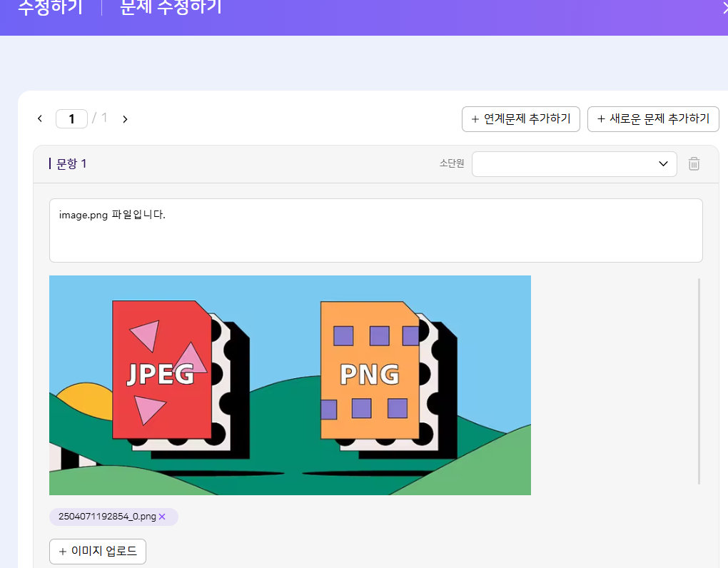Click the plus icon beside 새로운 문제 추가하기
Viewport: 728px width, 568px height.
pyautogui.click(x=601, y=119)
